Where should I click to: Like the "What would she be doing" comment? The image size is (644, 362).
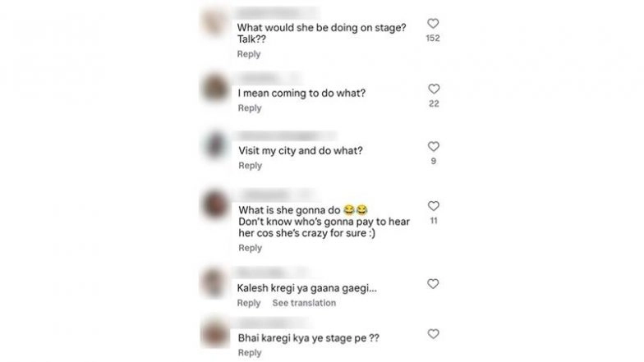tap(433, 23)
